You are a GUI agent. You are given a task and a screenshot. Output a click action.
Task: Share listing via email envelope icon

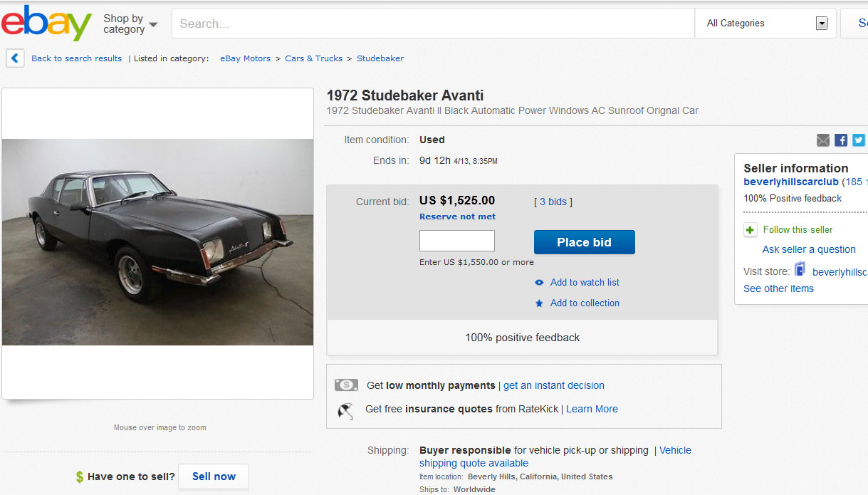coord(823,140)
